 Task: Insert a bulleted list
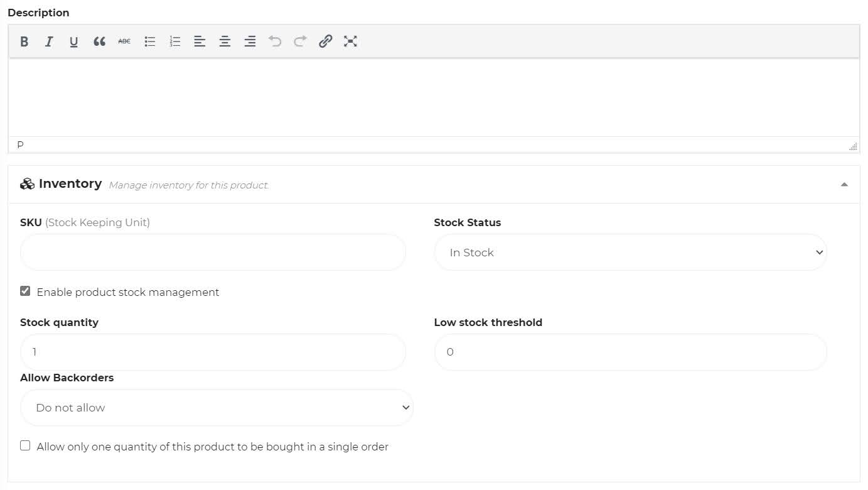[149, 41]
